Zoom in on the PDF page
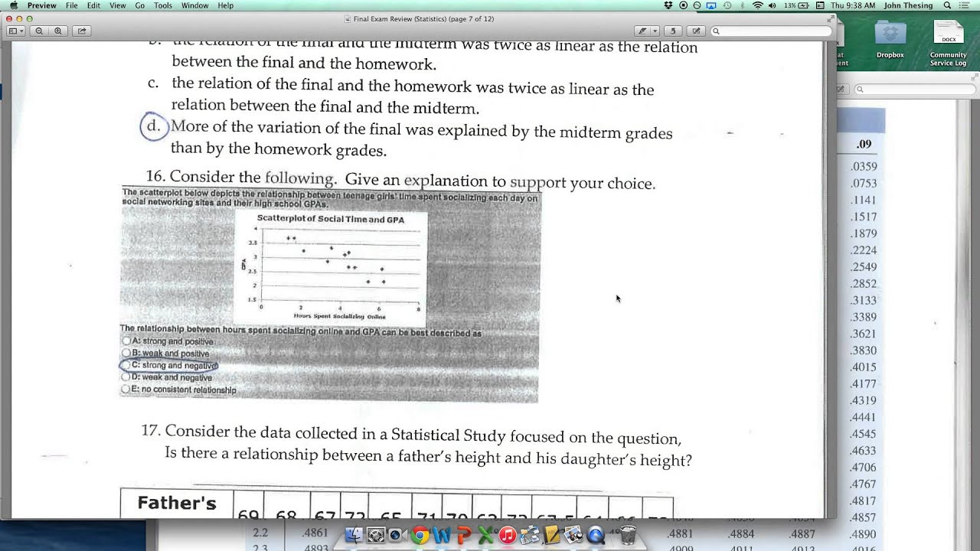This screenshot has width=980, height=551. (x=58, y=31)
